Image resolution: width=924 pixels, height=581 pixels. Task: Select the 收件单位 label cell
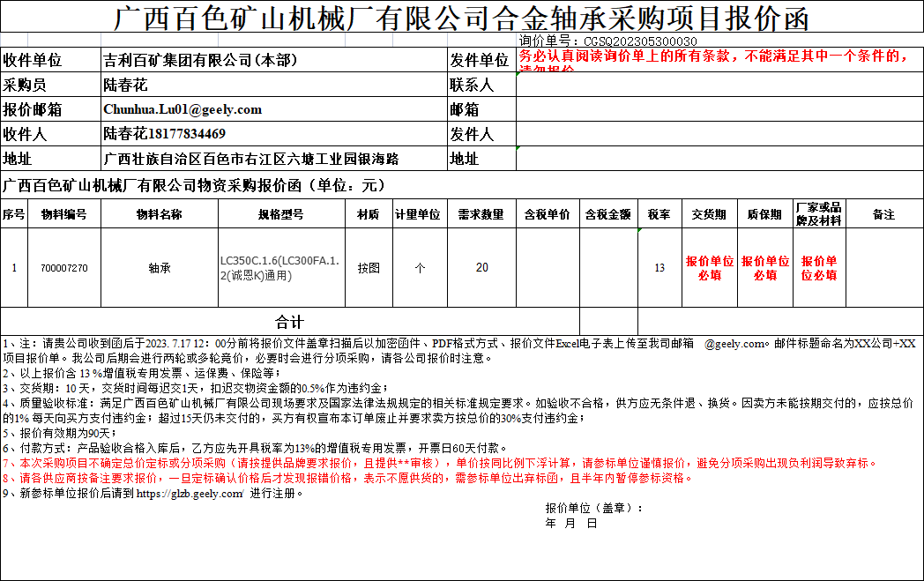click(50, 60)
